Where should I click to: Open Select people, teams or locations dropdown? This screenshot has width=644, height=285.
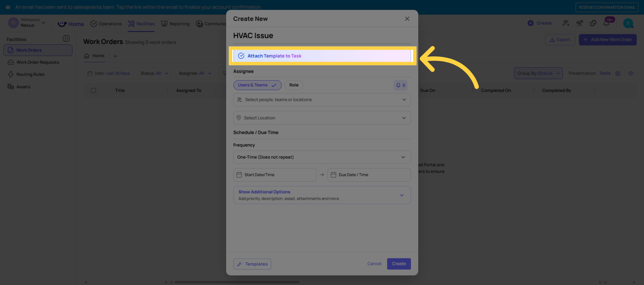point(322,100)
